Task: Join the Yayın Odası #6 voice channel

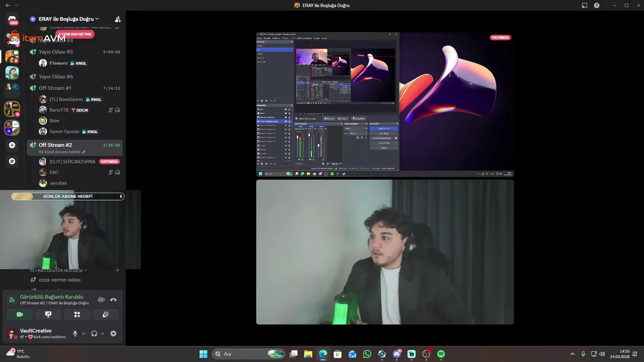Action: pos(74,76)
